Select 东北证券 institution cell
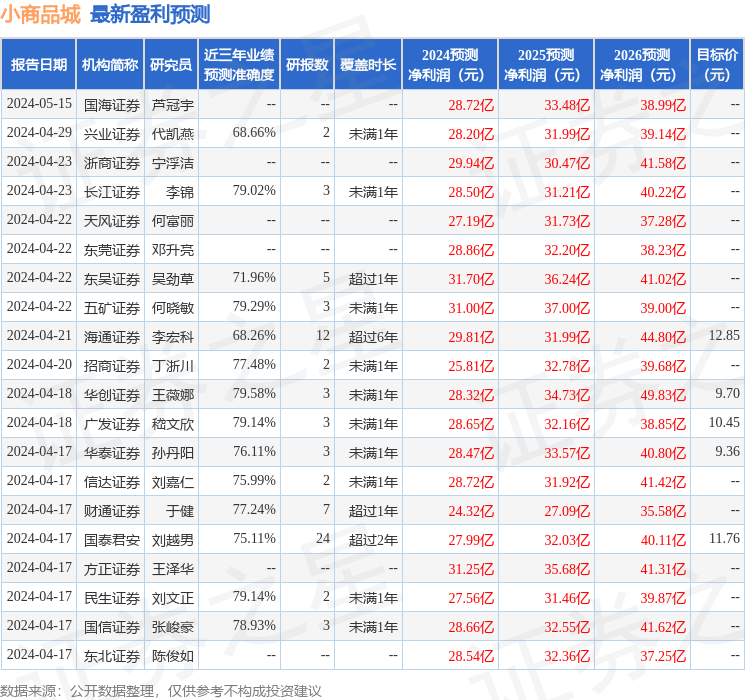Image resolution: width=745 pixels, height=700 pixels. pyautogui.click(x=112, y=656)
